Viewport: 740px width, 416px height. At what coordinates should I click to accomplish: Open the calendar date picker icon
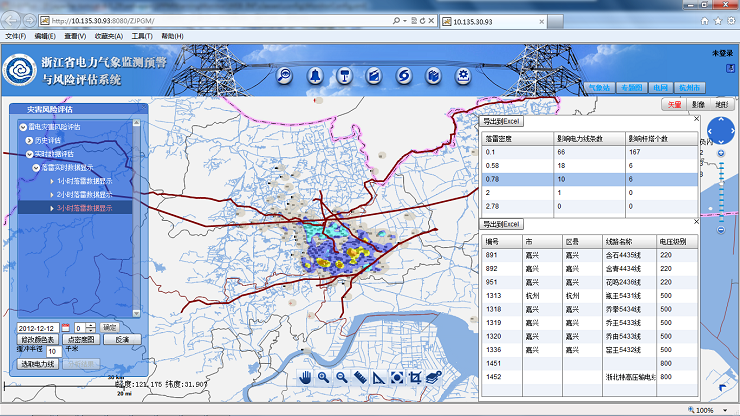tap(66, 327)
